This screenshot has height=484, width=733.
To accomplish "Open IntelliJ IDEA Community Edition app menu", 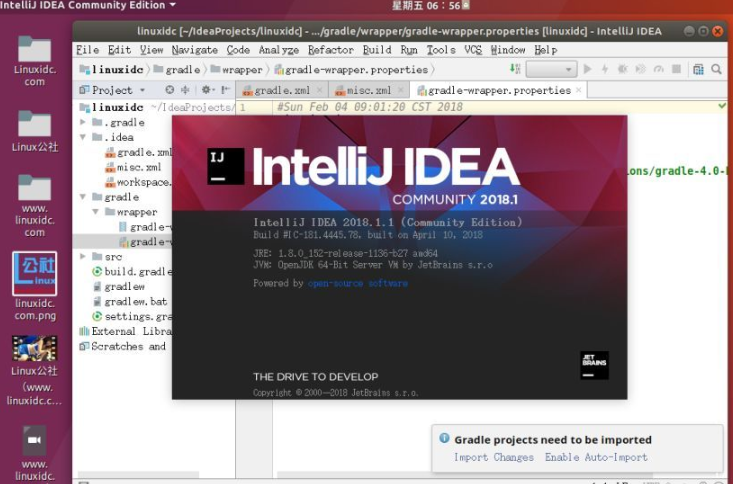I will pyautogui.click(x=88, y=5).
